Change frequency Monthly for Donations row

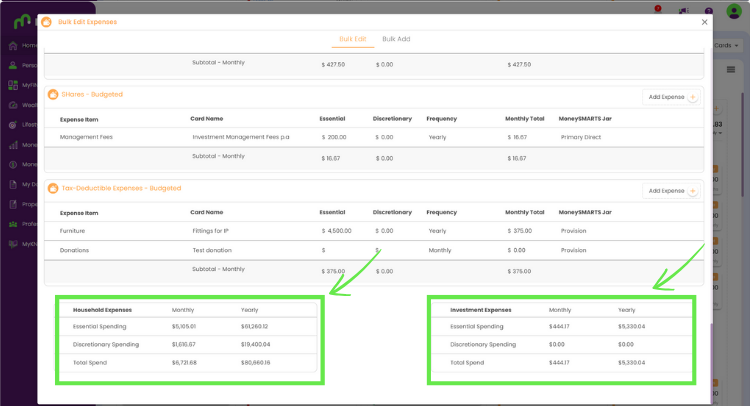point(440,251)
